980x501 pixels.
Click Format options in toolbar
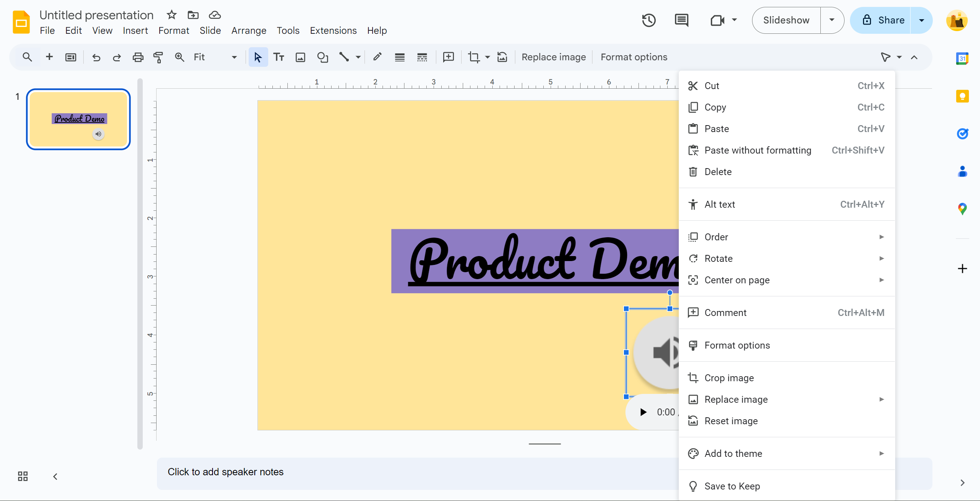[634, 57]
